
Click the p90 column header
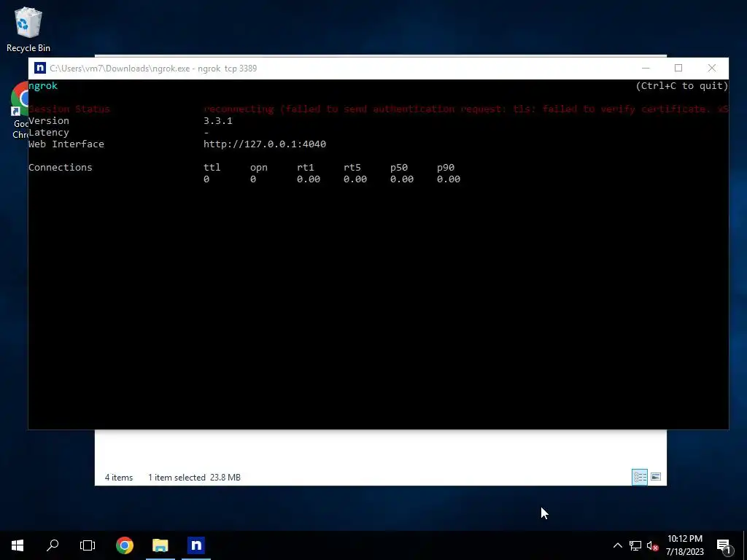click(446, 168)
